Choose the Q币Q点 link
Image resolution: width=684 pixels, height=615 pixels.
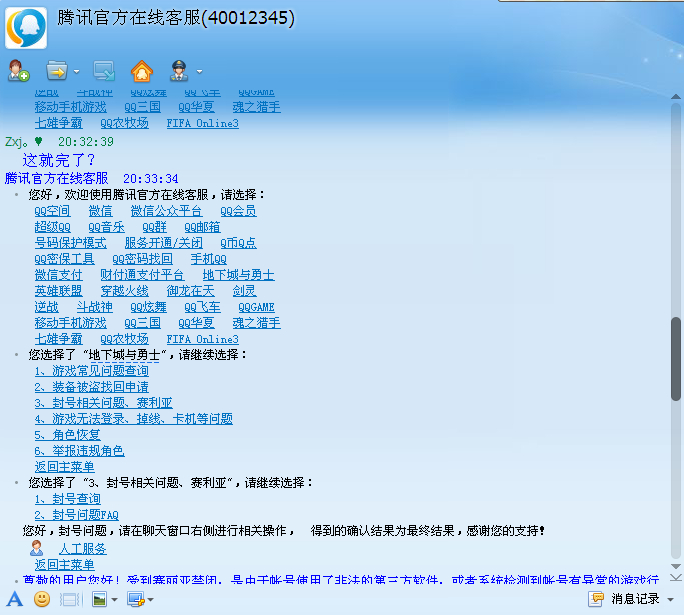[238, 243]
